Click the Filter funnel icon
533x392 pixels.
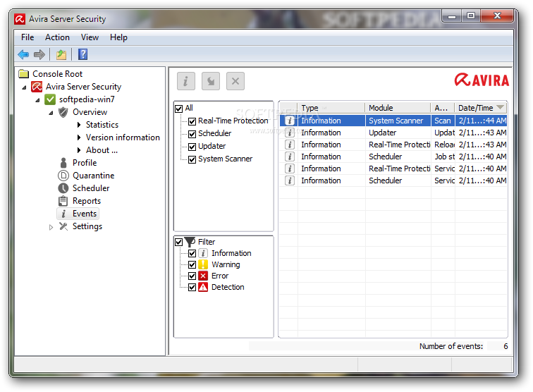click(x=190, y=242)
